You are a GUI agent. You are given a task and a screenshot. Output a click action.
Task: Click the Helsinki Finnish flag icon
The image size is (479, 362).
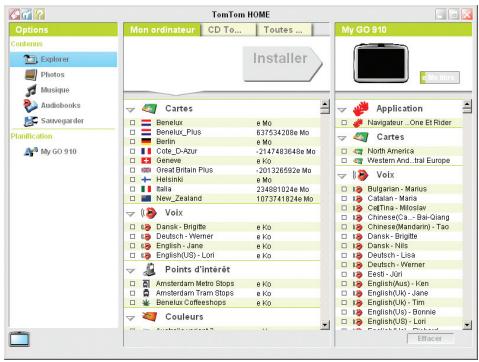tap(146, 179)
